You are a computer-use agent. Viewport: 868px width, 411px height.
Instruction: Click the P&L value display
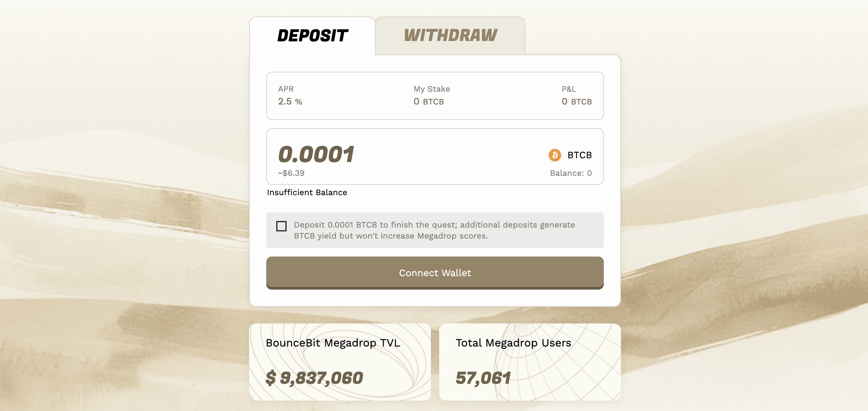coord(576,101)
